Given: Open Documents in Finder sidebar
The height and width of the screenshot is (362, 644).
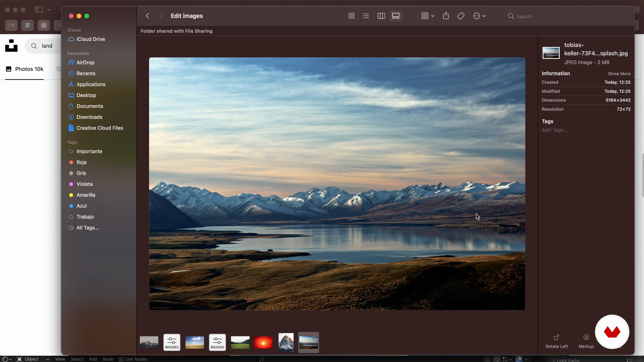Looking at the screenshot, I should click(x=86, y=106).
